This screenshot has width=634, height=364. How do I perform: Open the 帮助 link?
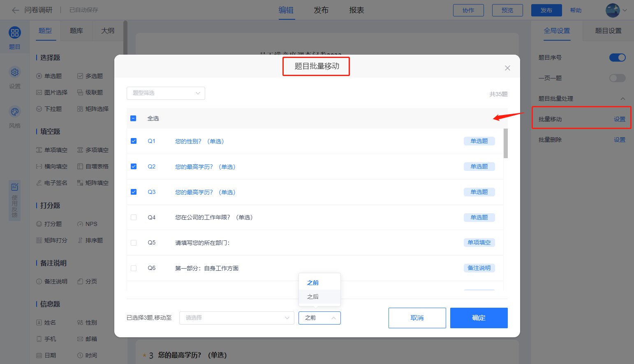pyautogui.click(x=576, y=10)
